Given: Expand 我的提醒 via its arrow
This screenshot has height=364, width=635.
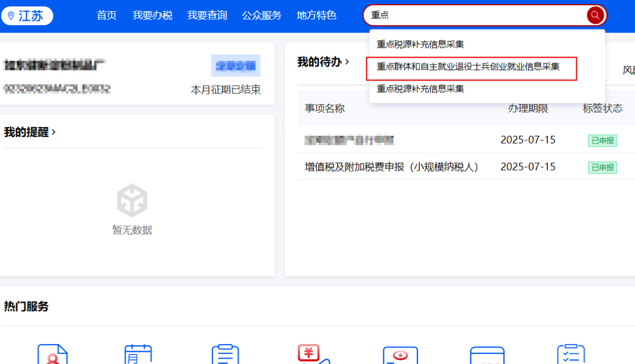Looking at the screenshot, I should [x=54, y=132].
